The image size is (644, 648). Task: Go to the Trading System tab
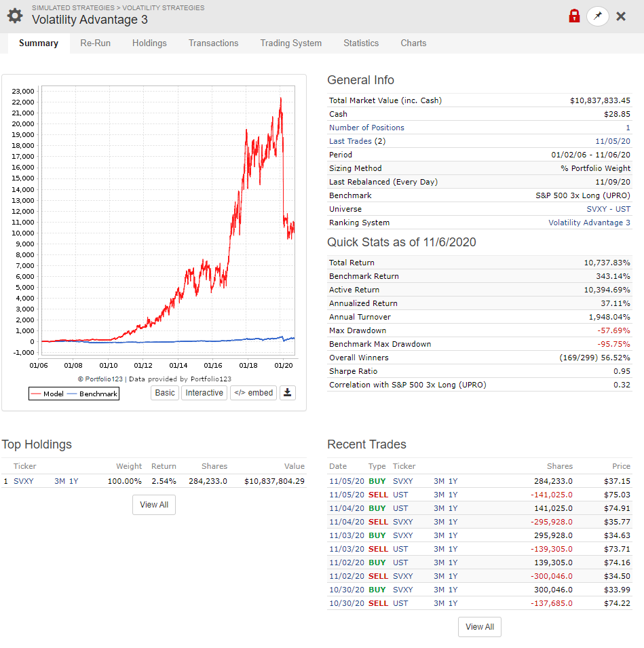click(291, 43)
